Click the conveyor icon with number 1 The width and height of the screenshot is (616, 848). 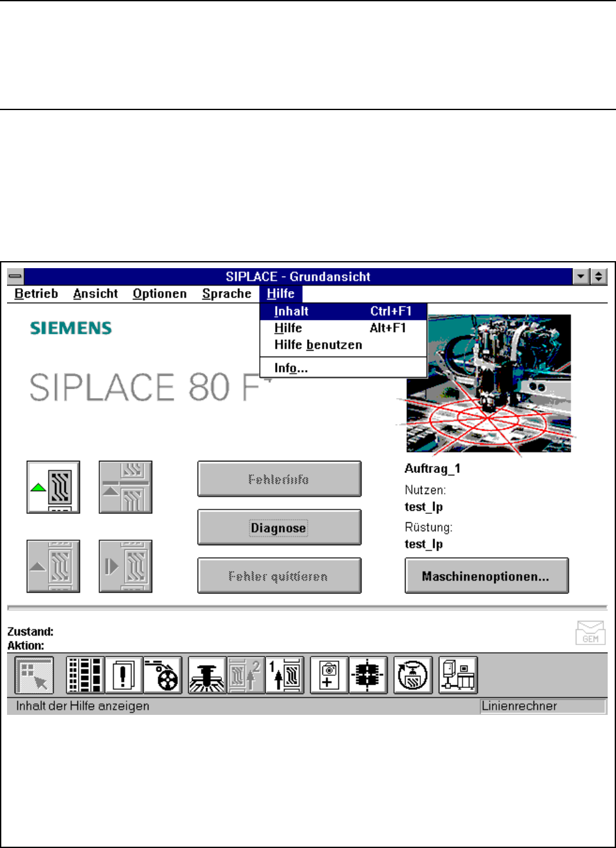point(285,675)
